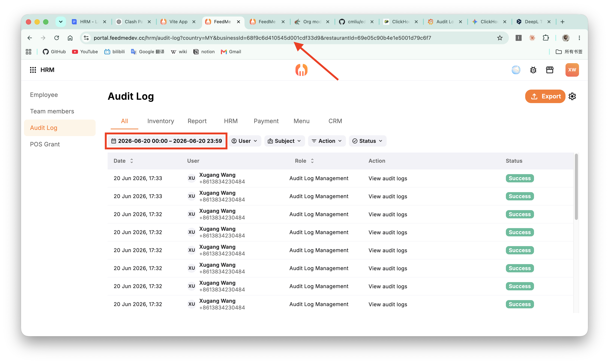Switch to the Menu tab

click(301, 121)
